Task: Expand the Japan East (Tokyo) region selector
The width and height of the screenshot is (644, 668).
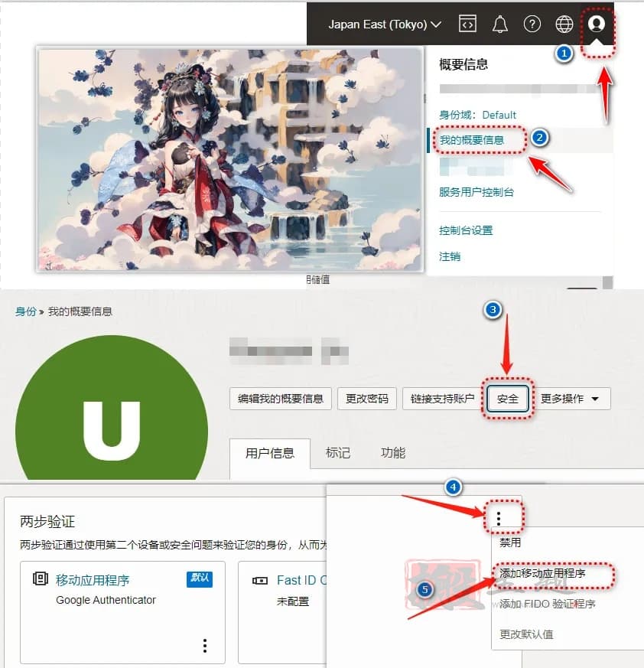Action: 384,24
